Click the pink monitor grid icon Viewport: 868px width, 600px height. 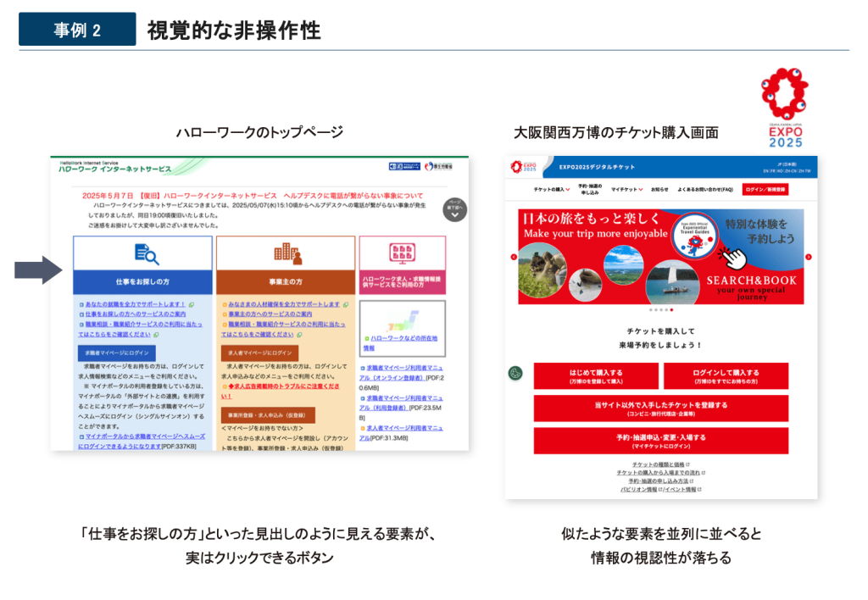[401, 253]
